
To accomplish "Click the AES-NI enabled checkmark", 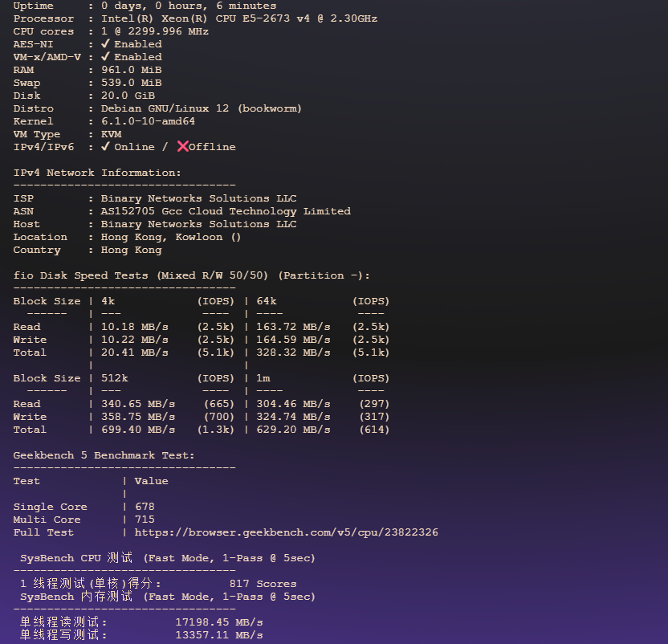I will (x=105, y=44).
